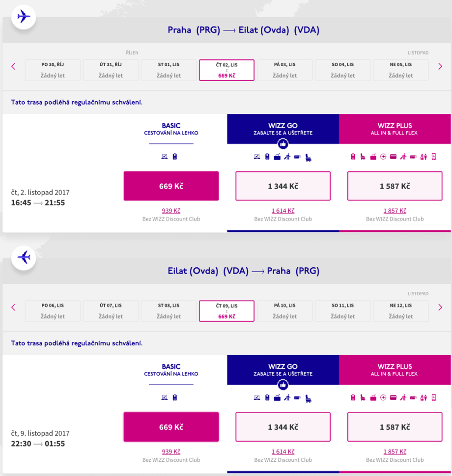Viewport: 452px width, 476px height.
Task: Click the walking passenger icon in return WIZZ GO
Action: pos(287,397)
